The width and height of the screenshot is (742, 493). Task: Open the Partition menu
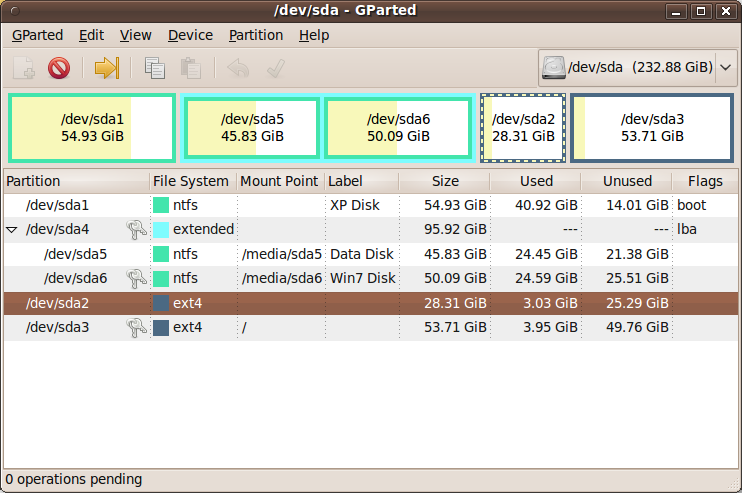pyautogui.click(x=256, y=35)
